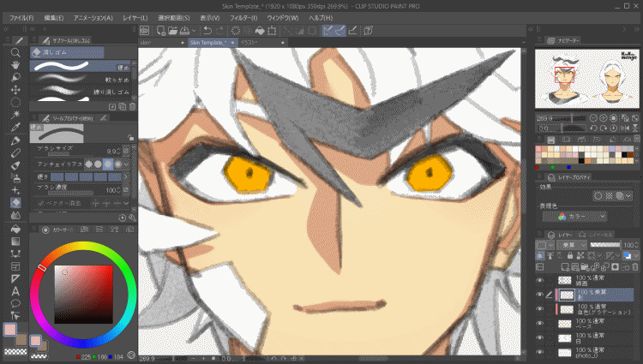Select the Eyedropper tool

[15, 128]
